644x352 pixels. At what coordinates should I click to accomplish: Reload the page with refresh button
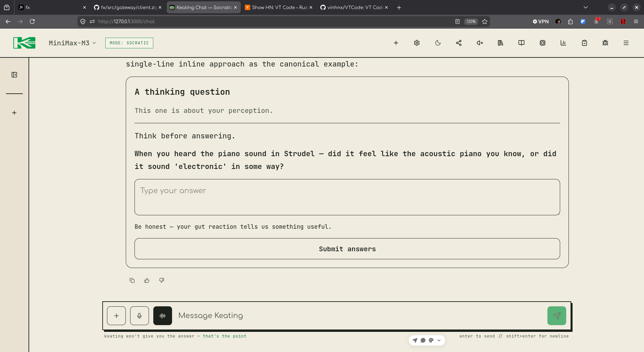(32, 21)
